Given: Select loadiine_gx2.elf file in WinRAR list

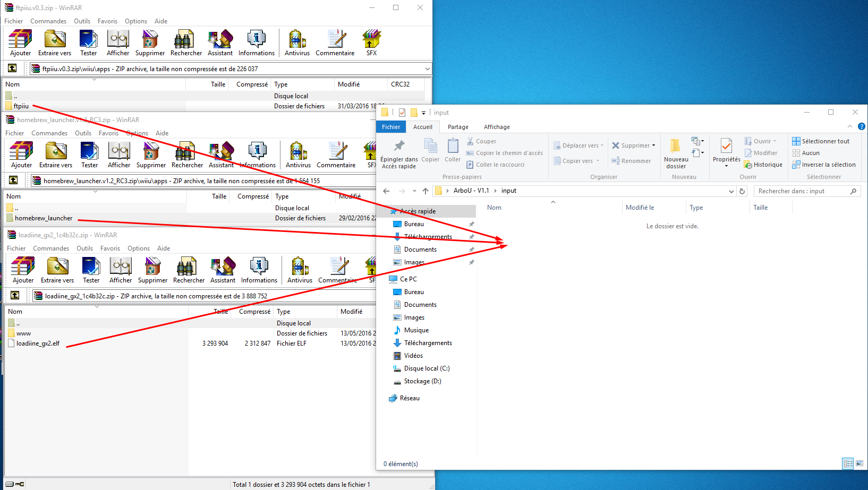Looking at the screenshot, I should point(34,343).
